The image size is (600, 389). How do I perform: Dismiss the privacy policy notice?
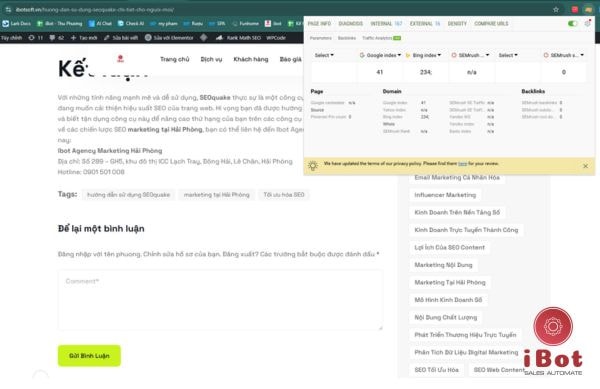(x=585, y=166)
